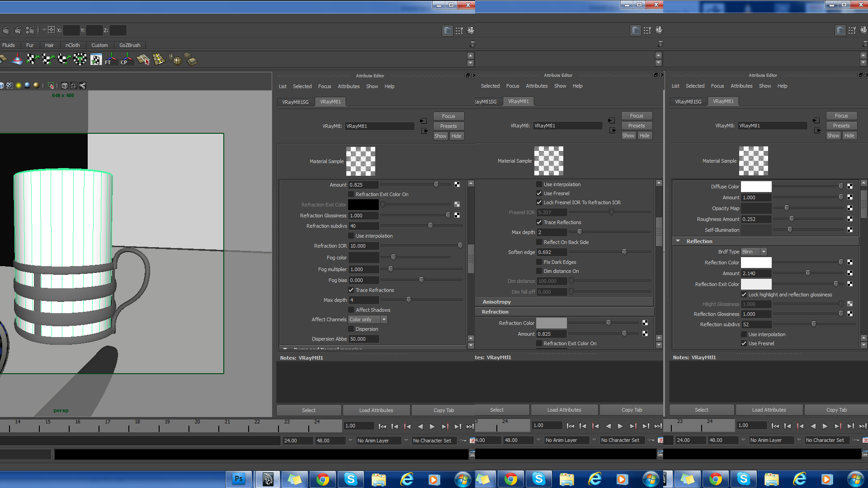The width and height of the screenshot is (868, 488).
Task: Open the Brdf Type Blinn dropdown
Action: (x=754, y=252)
